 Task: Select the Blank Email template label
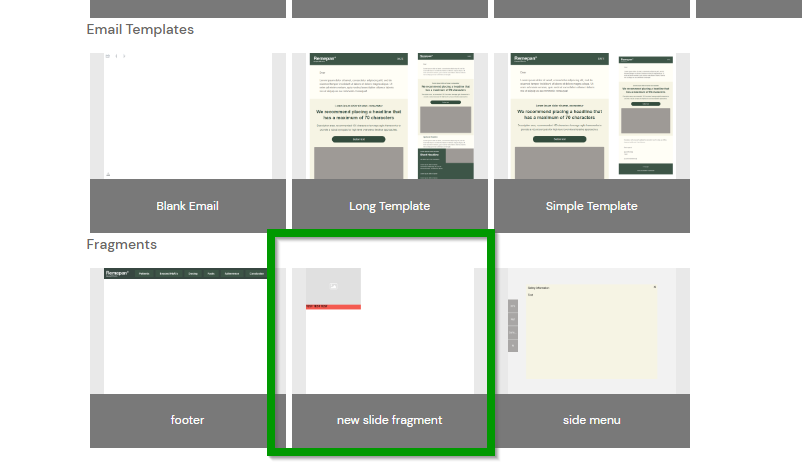tap(187, 206)
